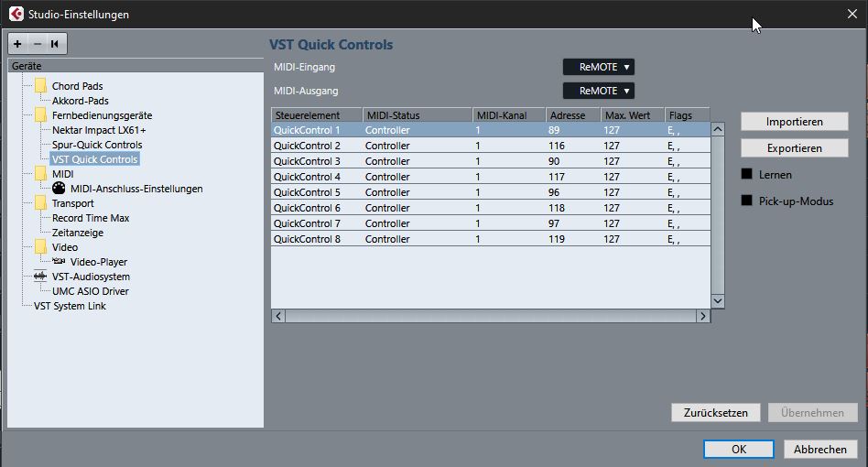Click the Zurücksetzen button
The width and height of the screenshot is (868, 467).
tap(715, 413)
